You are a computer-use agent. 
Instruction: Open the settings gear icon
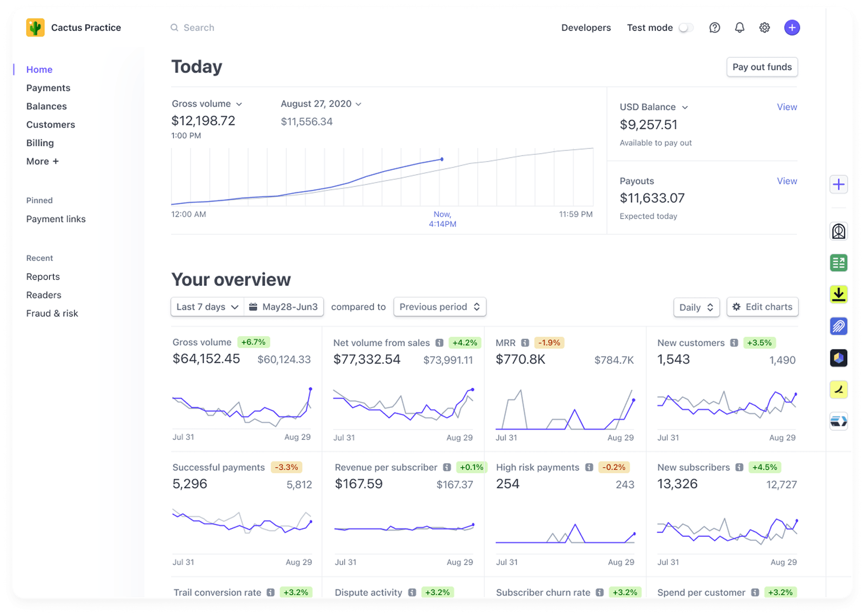[765, 27]
